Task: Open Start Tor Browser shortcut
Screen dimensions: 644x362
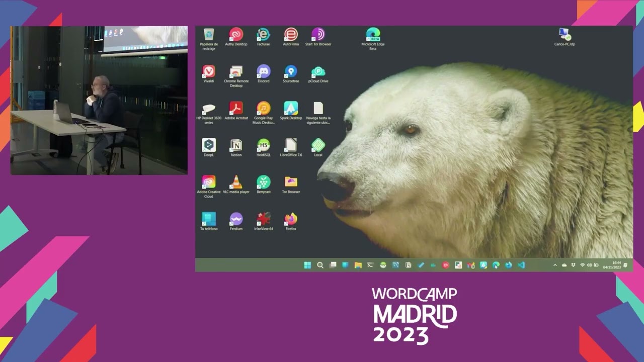Action: (x=318, y=37)
